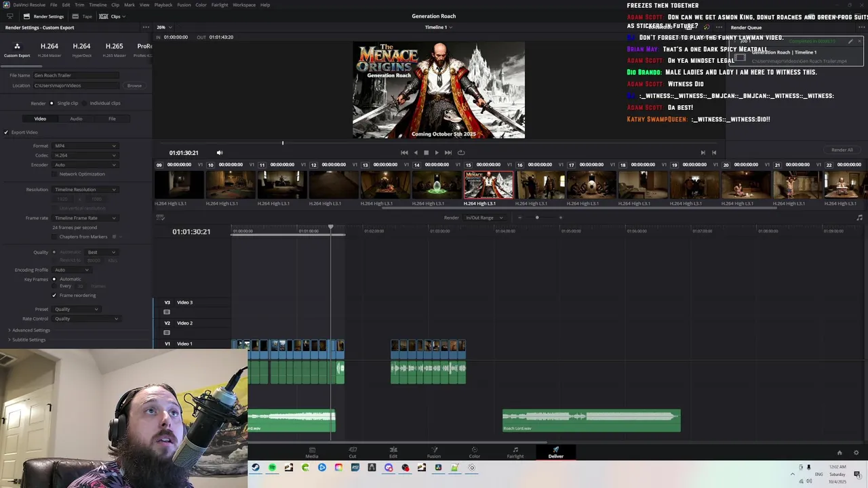Toggle the Render Settings panel button
Viewport: 868px width, 488px height.
point(43,16)
